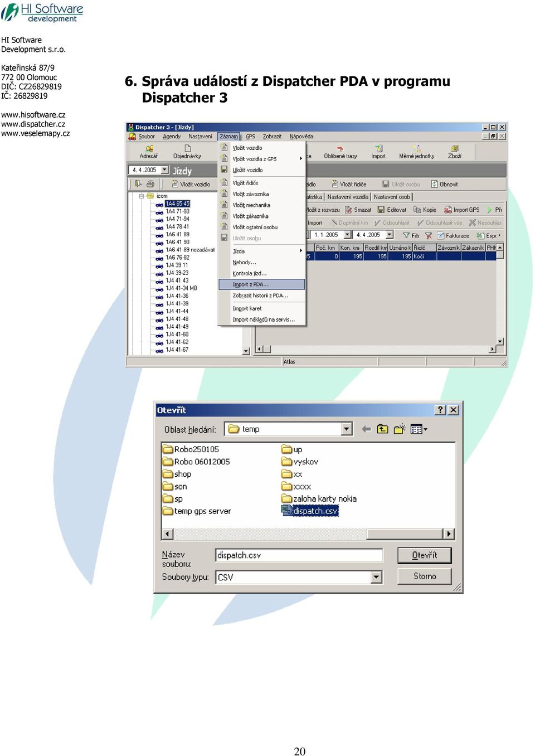This screenshot has height=756, width=535.
Task: Select dispatch.csv file in list
Action: pyautogui.click(x=310, y=511)
